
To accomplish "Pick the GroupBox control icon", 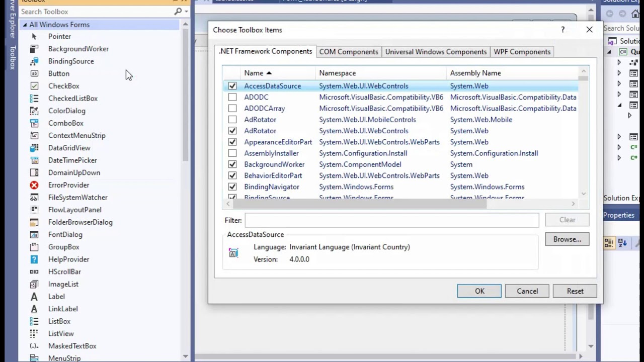I will (x=34, y=247).
